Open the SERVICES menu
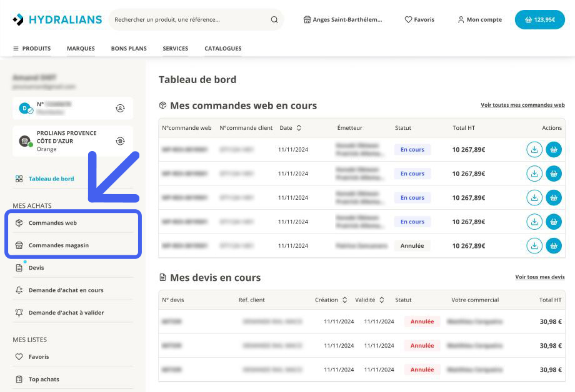 175,48
